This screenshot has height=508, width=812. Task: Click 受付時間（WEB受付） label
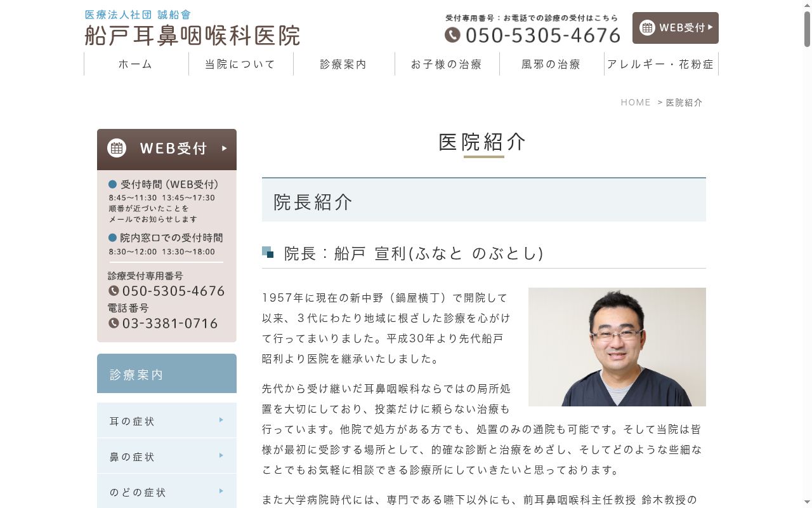pyautogui.click(x=169, y=184)
